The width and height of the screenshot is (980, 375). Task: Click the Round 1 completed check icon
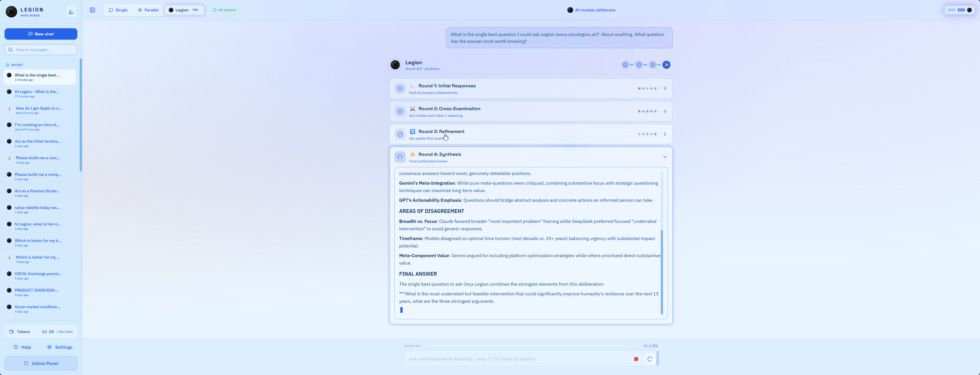tap(400, 89)
